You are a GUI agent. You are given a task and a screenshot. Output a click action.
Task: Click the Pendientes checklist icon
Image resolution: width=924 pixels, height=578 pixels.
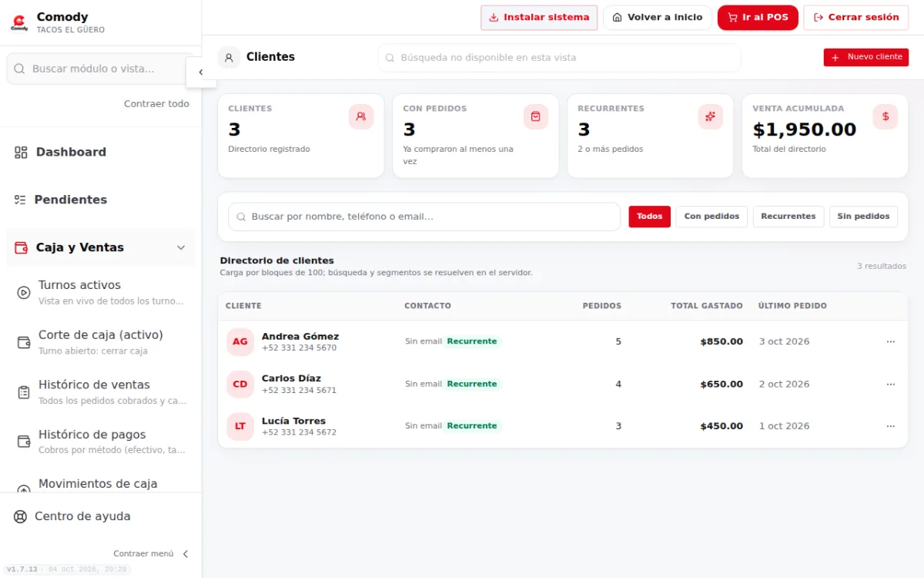20,200
